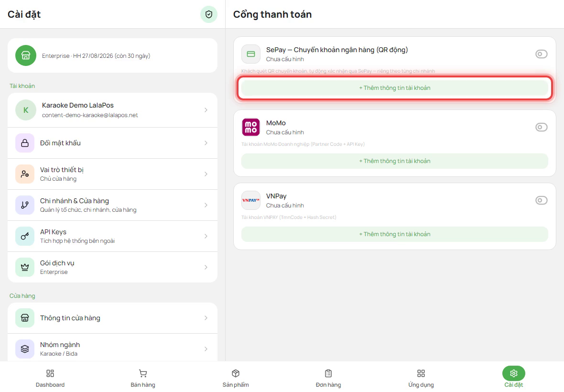Open the Sản phẩm tab

click(x=236, y=378)
